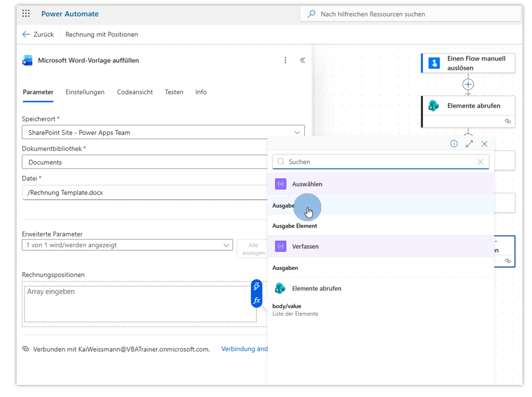The height and width of the screenshot is (397, 532).
Task: Add a step with the plus button
Action: tap(468, 84)
